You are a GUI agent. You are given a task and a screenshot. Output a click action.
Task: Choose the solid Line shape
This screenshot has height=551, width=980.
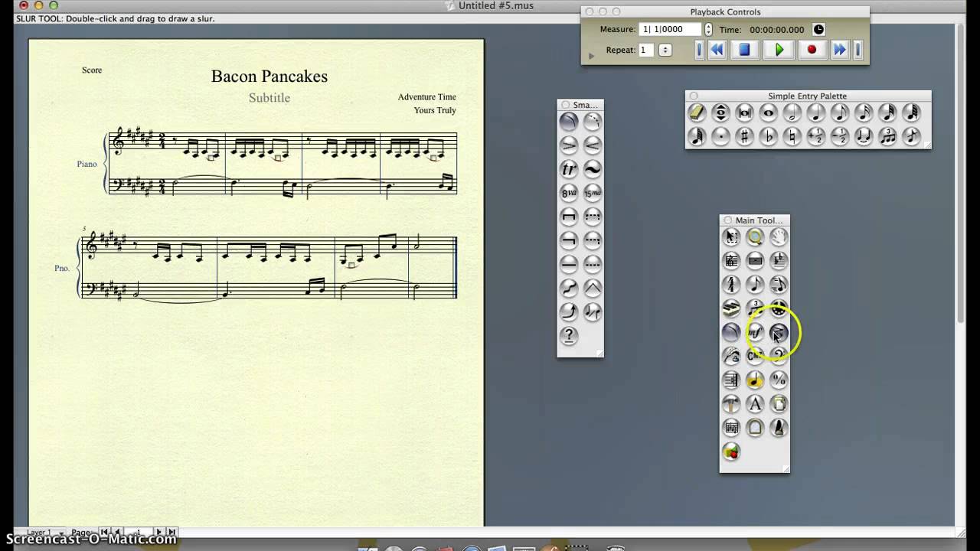pos(569,264)
